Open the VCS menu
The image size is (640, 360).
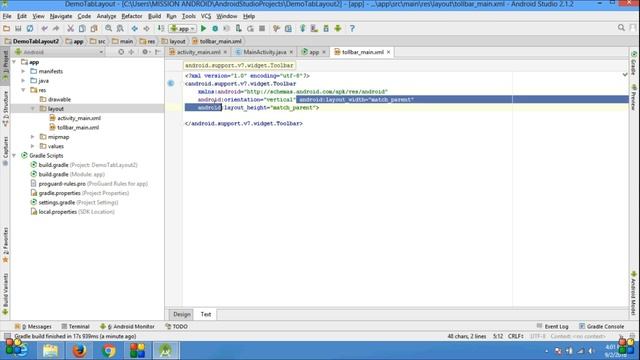(206, 16)
